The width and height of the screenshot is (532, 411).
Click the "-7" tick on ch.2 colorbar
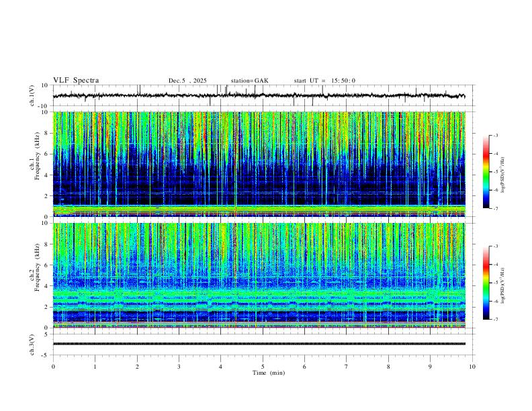pos(495,320)
